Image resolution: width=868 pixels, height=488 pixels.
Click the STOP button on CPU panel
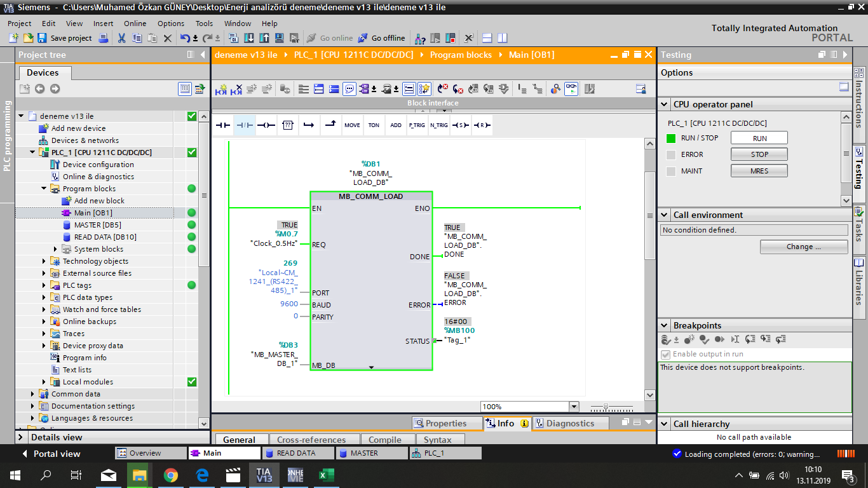tap(759, 154)
